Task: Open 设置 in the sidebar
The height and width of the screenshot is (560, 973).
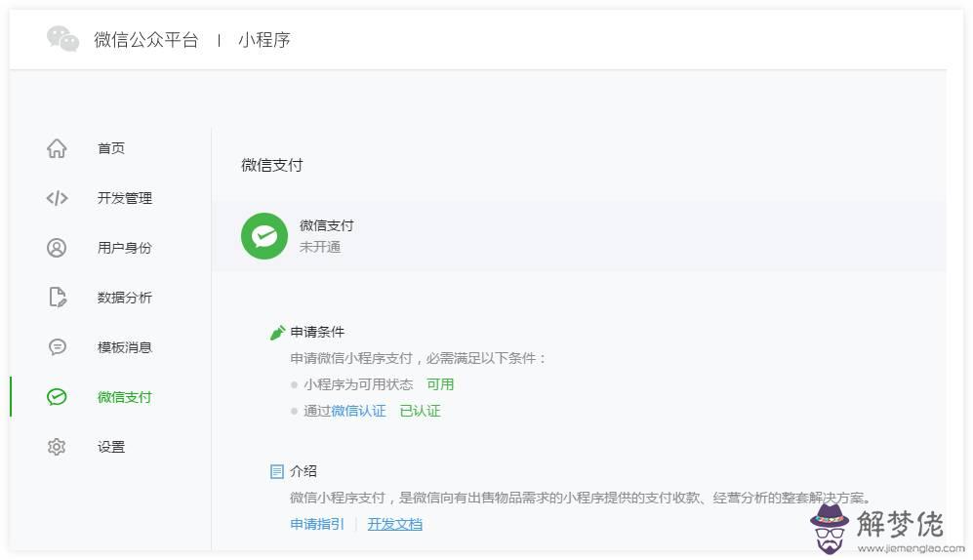Action: tap(111, 447)
